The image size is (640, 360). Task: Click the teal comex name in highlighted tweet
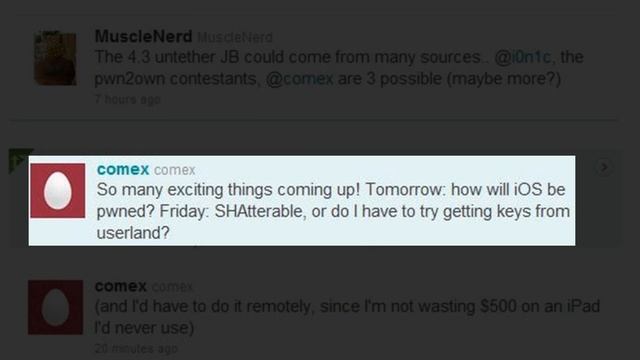tap(123, 169)
